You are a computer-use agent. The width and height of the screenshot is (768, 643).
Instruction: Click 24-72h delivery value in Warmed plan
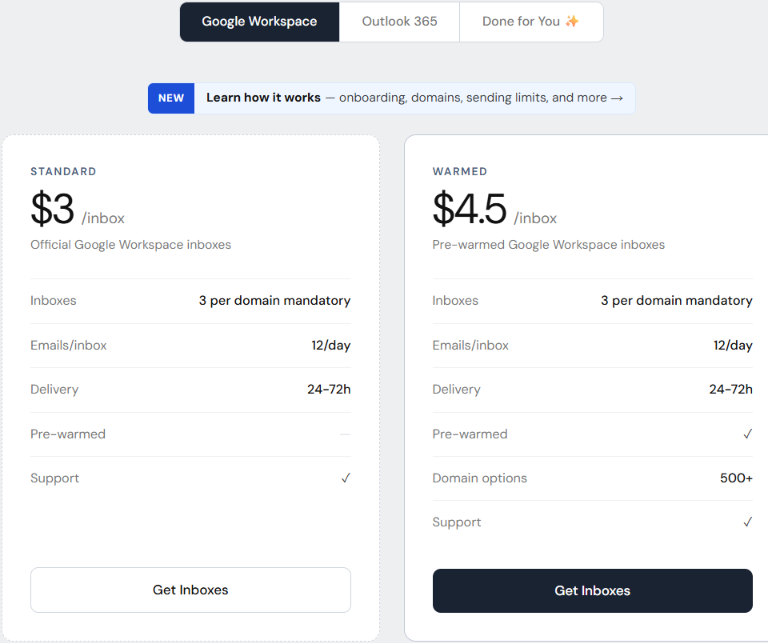click(731, 389)
